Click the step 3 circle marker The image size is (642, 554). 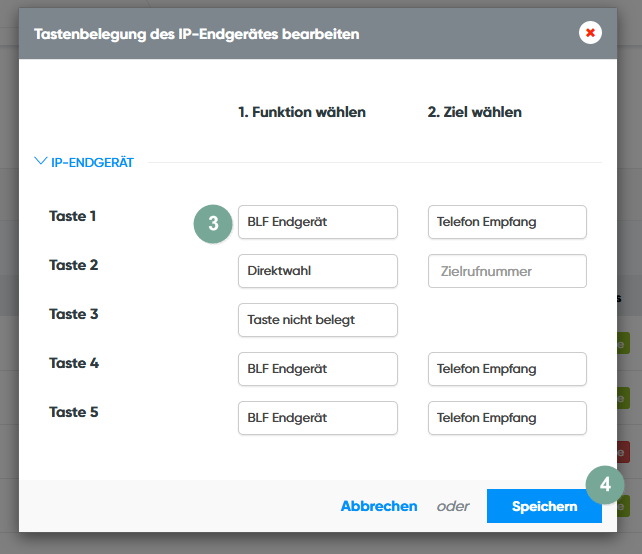point(213,222)
